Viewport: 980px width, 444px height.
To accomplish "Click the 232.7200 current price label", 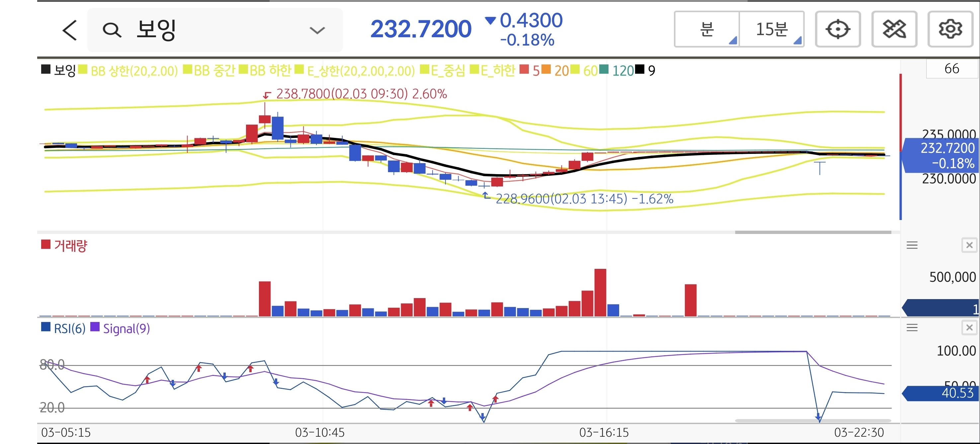I will tap(421, 29).
